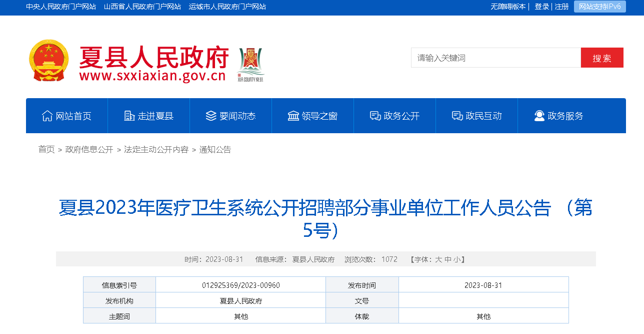Click the building icon for 走进夏县

point(129,116)
